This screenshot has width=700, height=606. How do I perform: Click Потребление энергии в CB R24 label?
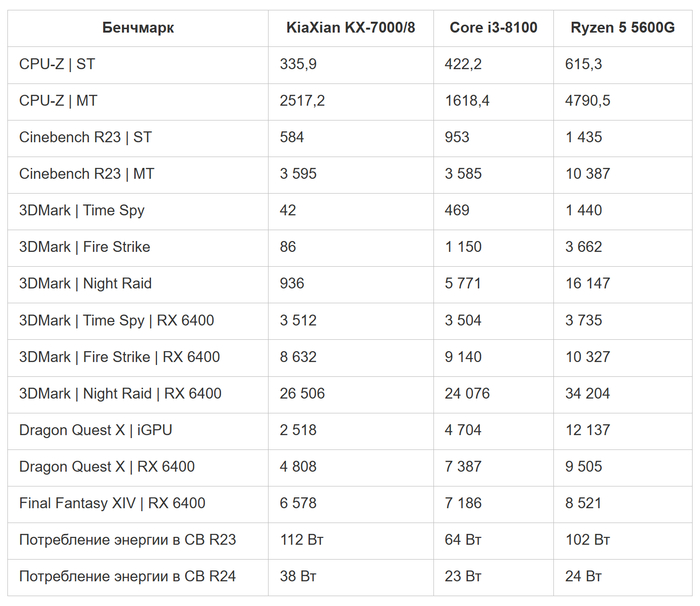(127, 576)
